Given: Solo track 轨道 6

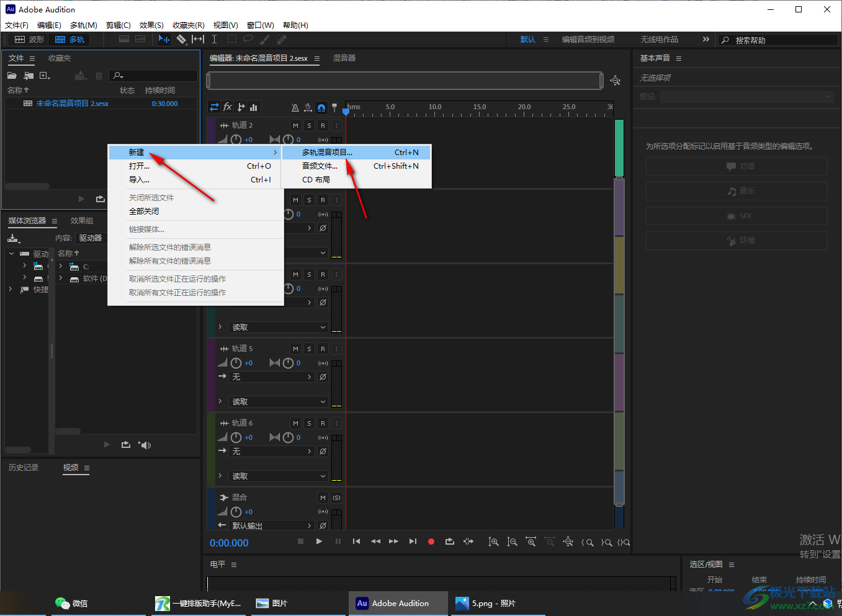Looking at the screenshot, I should pos(309,423).
